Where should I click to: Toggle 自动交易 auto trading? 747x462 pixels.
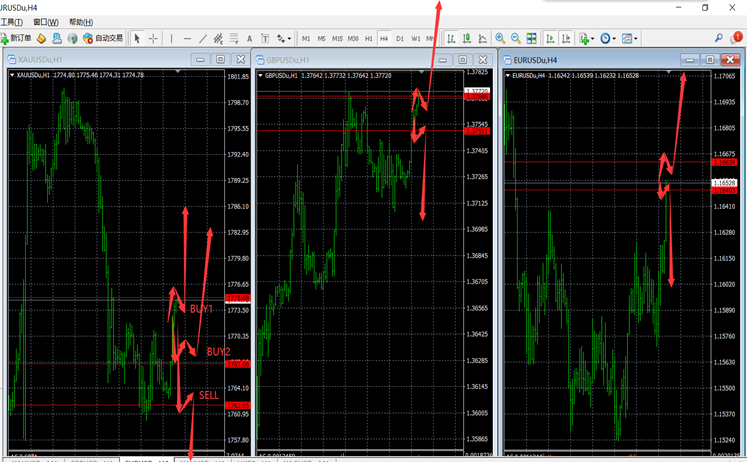104,38
